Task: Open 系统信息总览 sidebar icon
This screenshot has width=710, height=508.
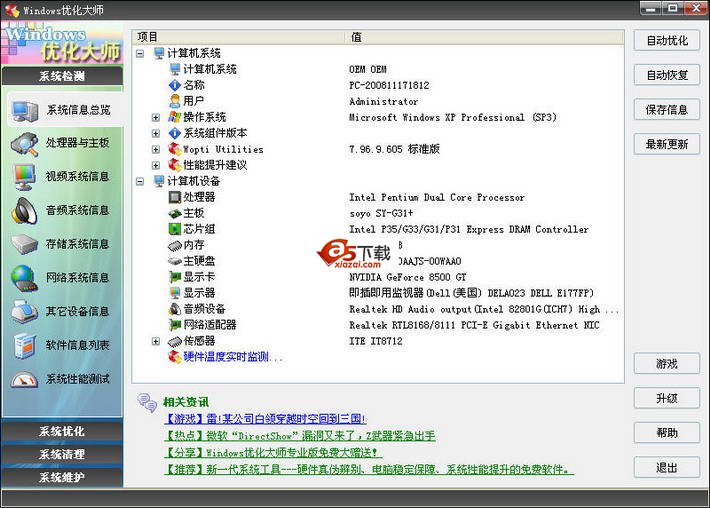Action: (25, 110)
